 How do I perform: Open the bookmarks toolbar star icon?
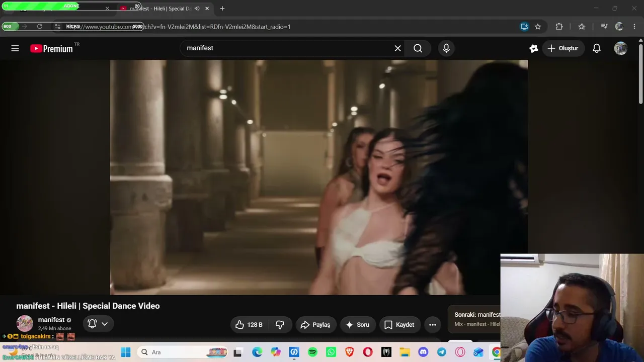pos(582,27)
